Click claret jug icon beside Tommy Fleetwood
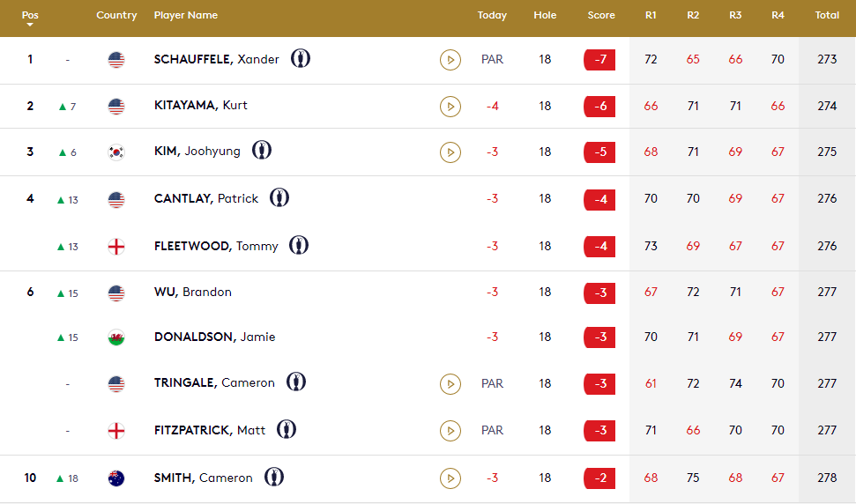The height and width of the screenshot is (504, 856). [300, 245]
